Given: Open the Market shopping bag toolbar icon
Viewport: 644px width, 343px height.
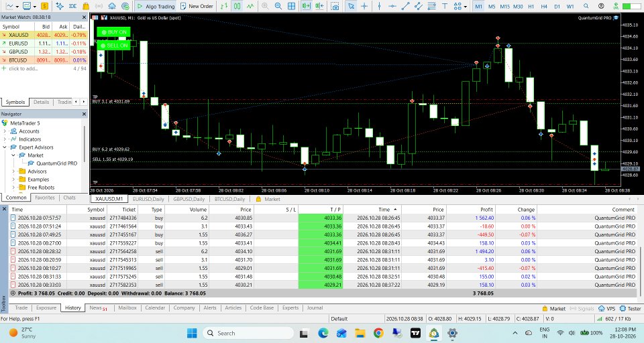Looking at the screenshot, I should click(x=86, y=6).
